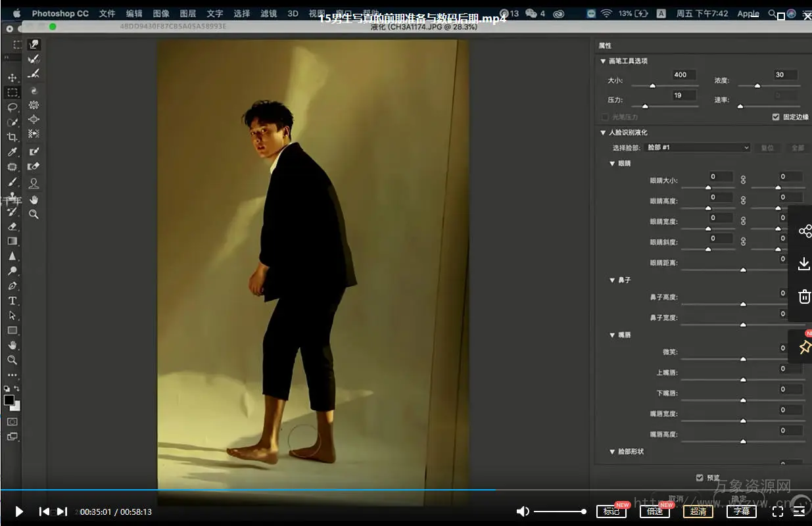The width and height of the screenshot is (812, 526).
Task: Open the 滤镜 menu
Action: point(268,13)
